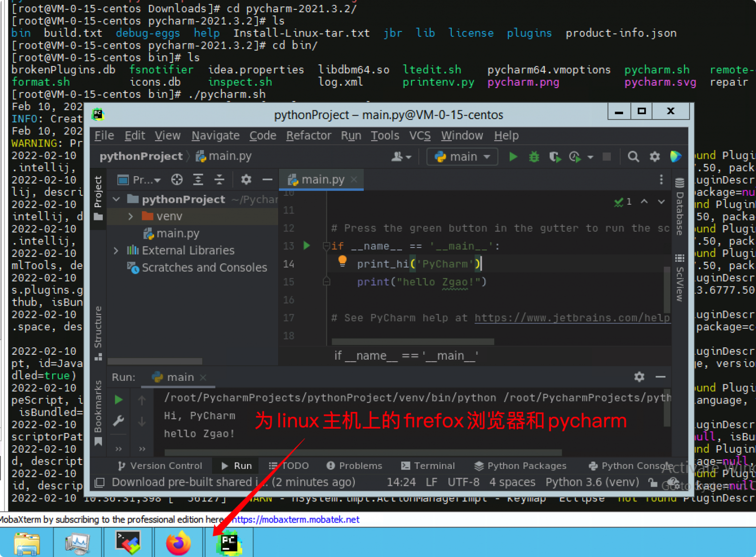The height and width of the screenshot is (557, 756).
Task: Click the gutter run arrow on line 13
Action: coord(307,245)
